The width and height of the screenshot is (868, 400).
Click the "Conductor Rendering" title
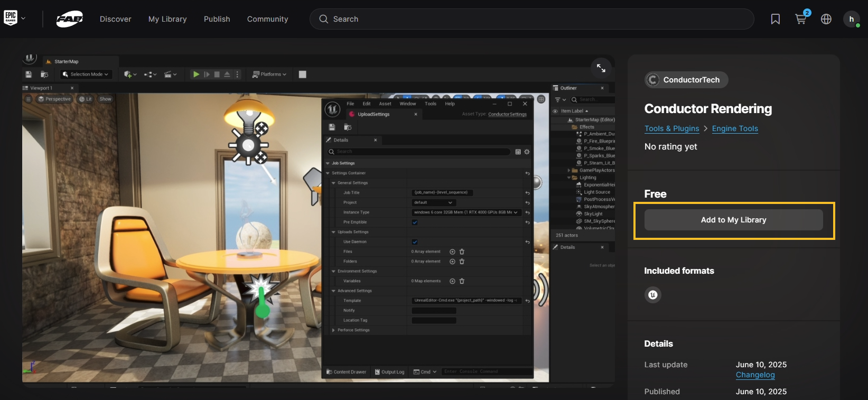[x=708, y=109]
